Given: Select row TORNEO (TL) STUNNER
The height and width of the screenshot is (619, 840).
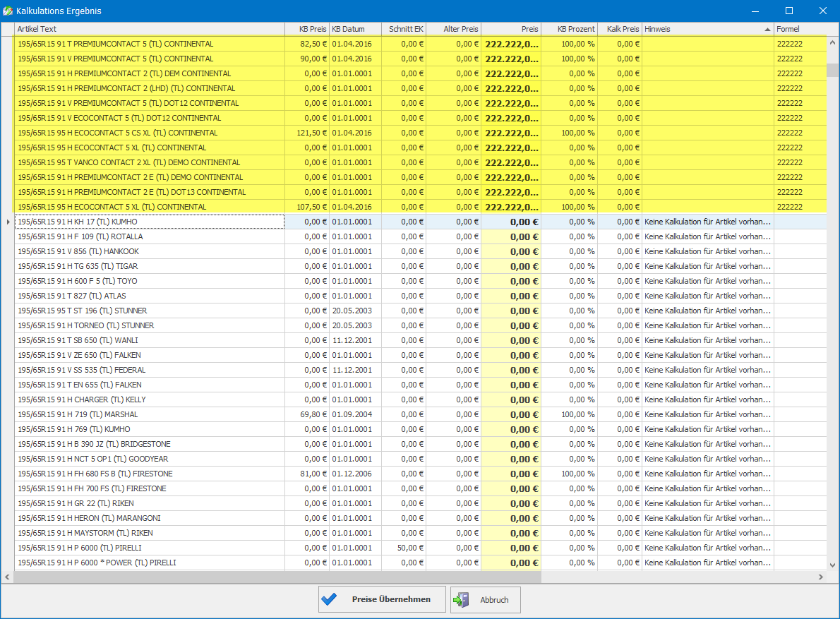Looking at the screenshot, I should [421, 325].
